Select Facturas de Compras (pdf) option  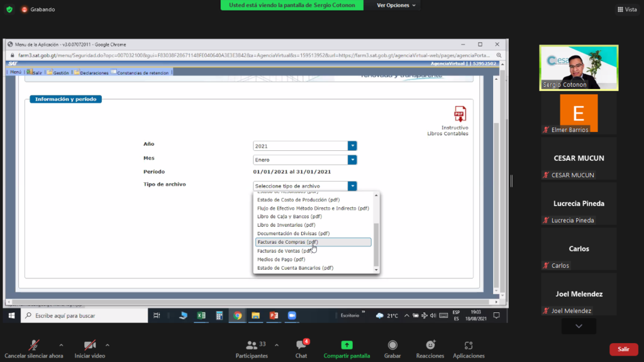pyautogui.click(x=287, y=242)
